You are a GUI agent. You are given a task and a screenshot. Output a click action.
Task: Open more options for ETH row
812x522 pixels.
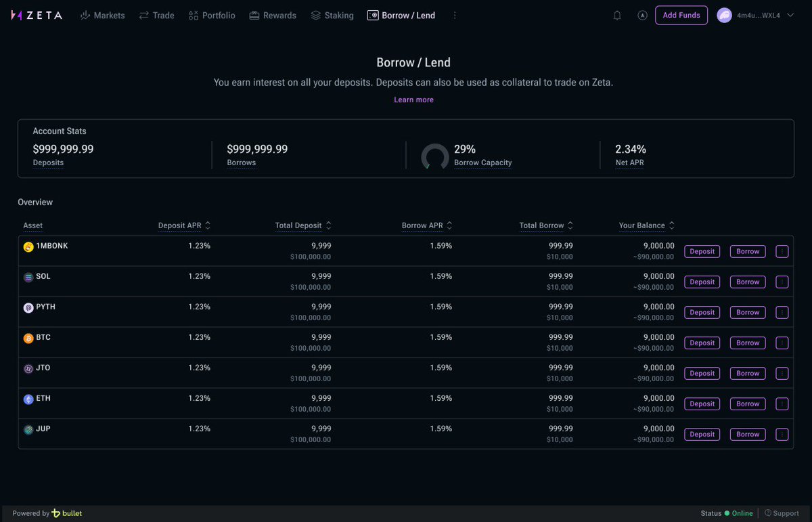point(782,404)
